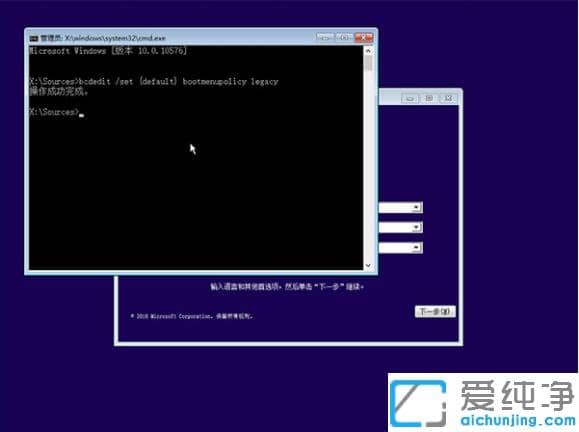The image size is (579, 432).
Task: Click the cmd scrollbar up arrow
Action: 368,51
